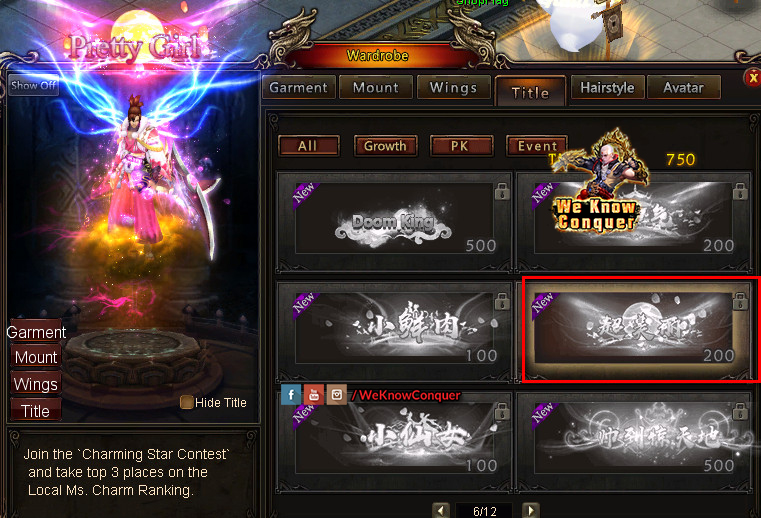Select the Doom King title card
This screenshot has width=761, height=518.
coord(394,221)
